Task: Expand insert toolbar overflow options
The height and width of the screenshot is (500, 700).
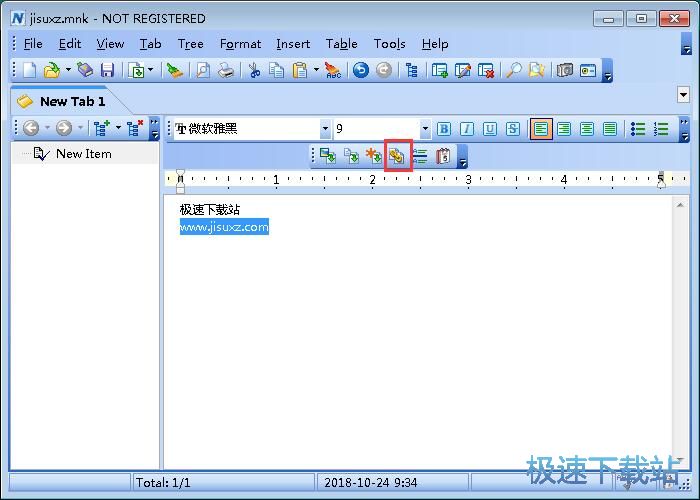Action: tap(462, 156)
